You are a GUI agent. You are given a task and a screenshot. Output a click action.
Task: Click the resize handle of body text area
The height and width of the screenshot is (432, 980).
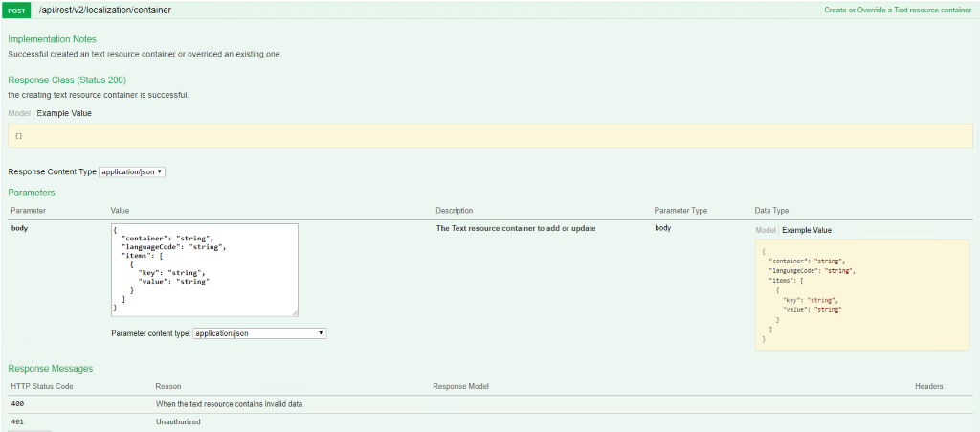(294, 311)
